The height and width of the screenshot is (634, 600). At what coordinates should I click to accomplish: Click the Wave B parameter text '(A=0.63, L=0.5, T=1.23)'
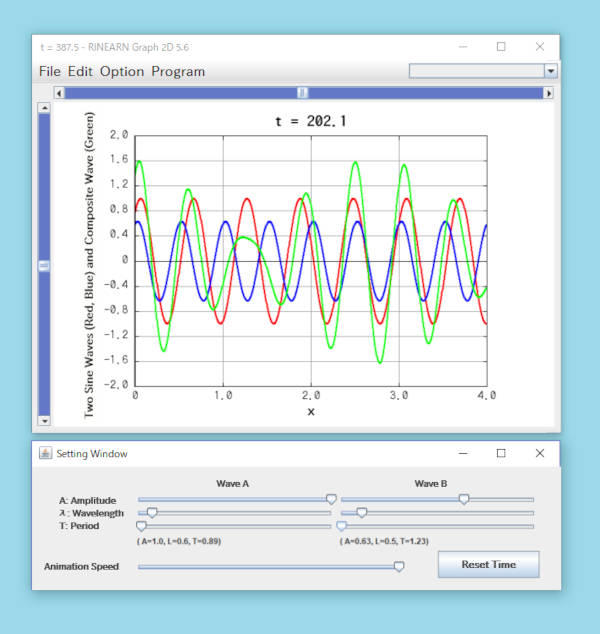[384, 541]
